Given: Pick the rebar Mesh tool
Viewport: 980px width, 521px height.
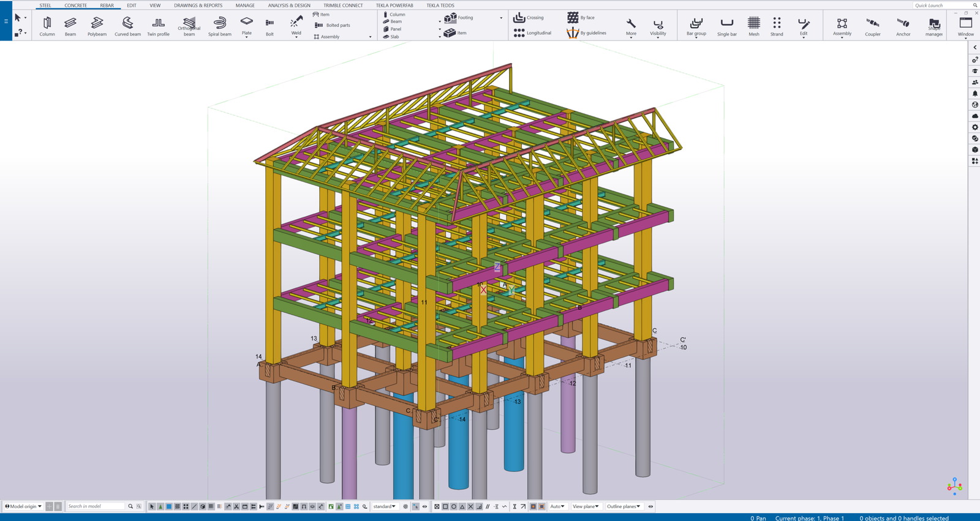Looking at the screenshot, I should (x=753, y=26).
